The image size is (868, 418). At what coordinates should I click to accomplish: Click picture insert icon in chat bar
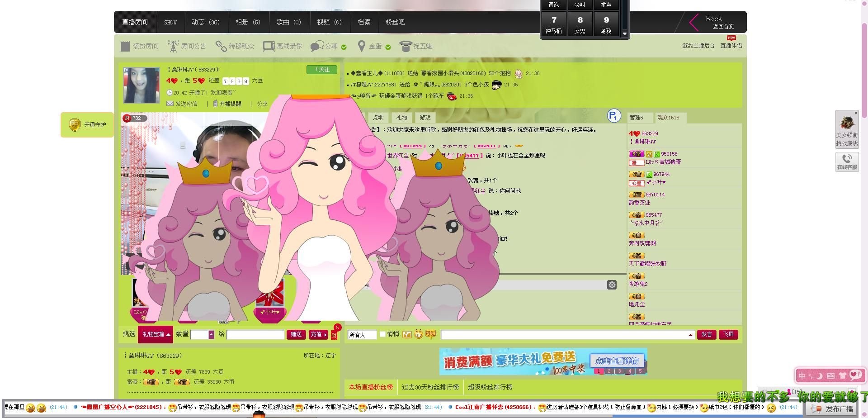pos(407,334)
